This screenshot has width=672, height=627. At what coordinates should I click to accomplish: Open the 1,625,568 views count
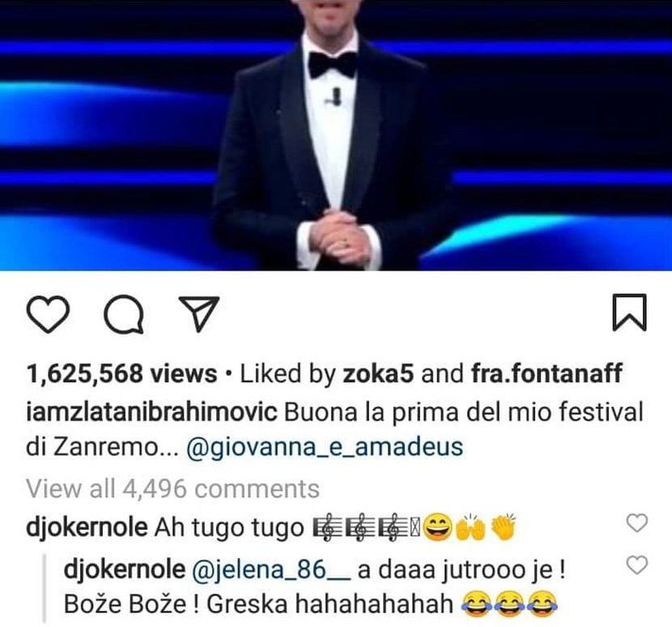[x=121, y=373]
